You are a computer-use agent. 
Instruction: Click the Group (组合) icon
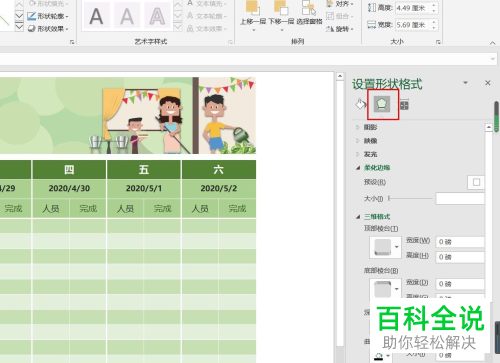point(330,16)
